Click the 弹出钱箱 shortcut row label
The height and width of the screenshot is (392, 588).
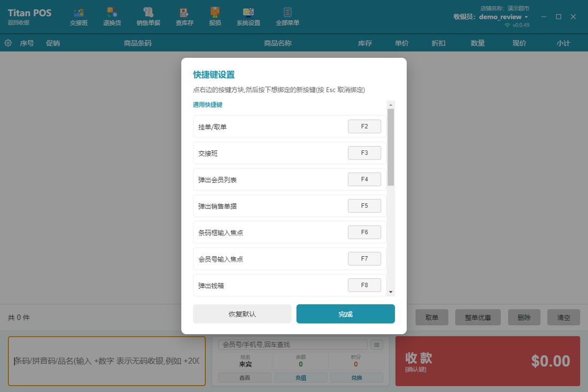click(x=211, y=286)
